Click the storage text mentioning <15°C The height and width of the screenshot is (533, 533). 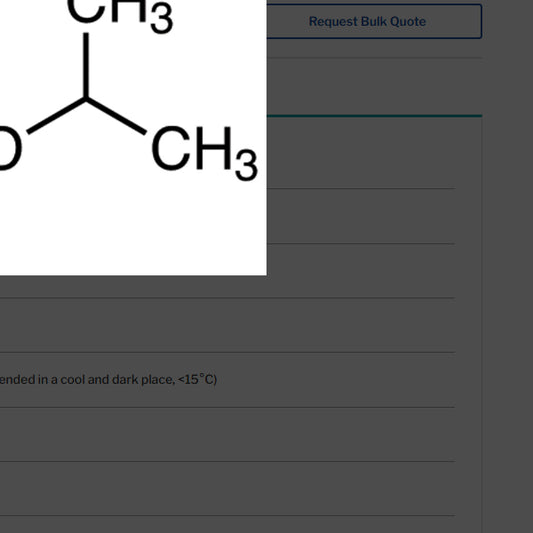[108, 379]
